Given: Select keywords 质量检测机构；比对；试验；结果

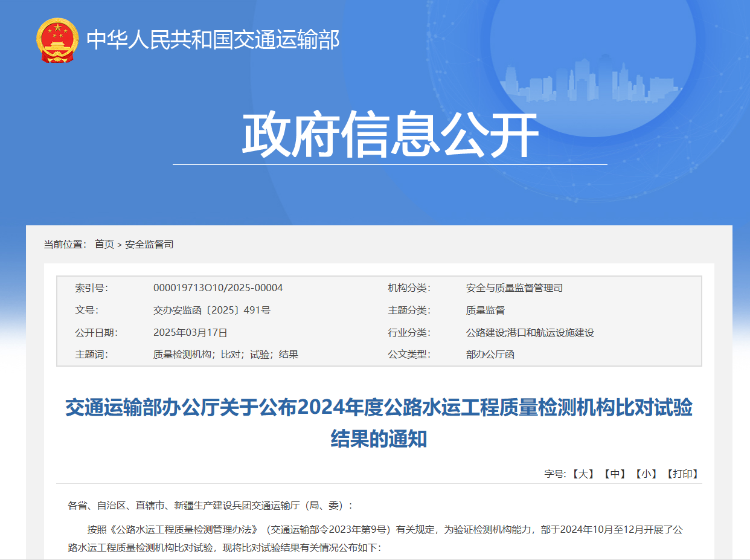Looking at the screenshot, I should point(226,355).
